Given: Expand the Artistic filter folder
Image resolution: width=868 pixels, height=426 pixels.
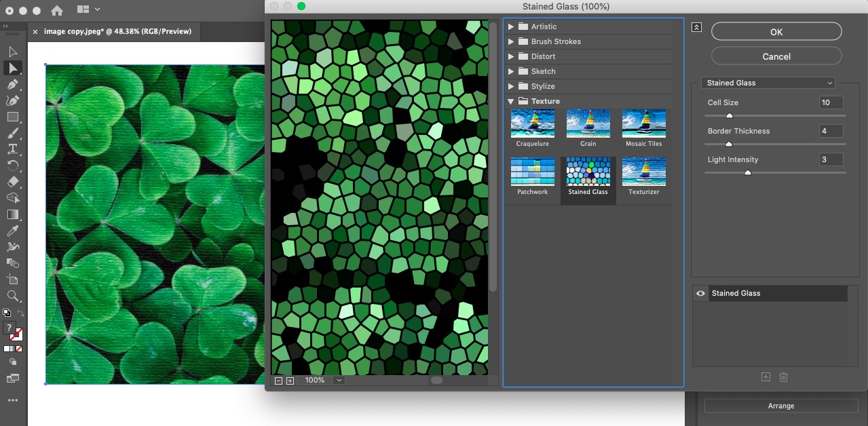Looking at the screenshot, I should pyautogui.click(x=511, y=26).
